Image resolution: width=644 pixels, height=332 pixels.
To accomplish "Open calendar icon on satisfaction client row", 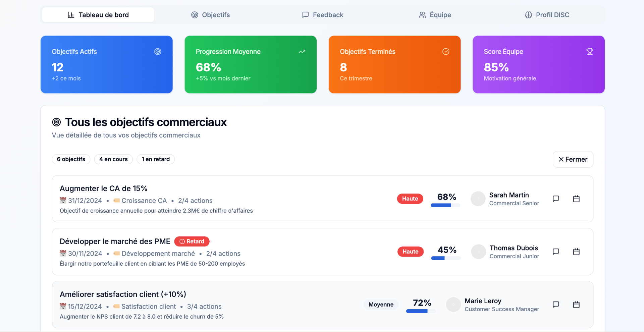I will [x=576, y=305].
